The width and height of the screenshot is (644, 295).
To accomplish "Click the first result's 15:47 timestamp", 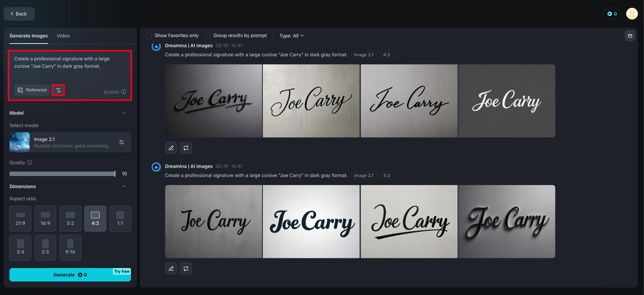I will click(237, 46).
